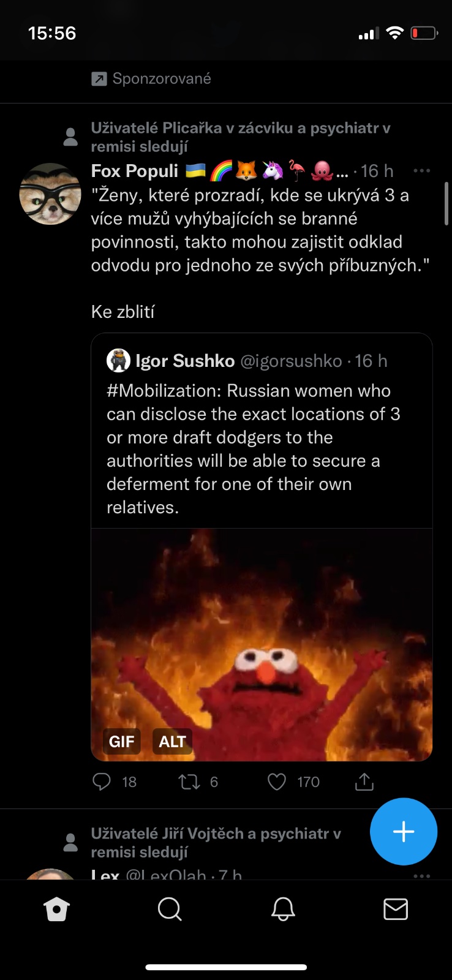Tap the Sponzorované arrow icon

click(99, 78)
